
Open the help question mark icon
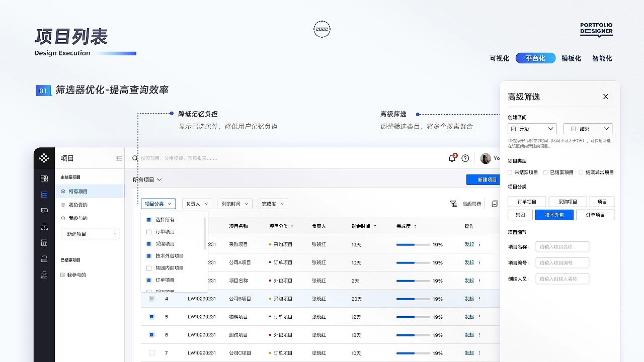pos(465,158)
